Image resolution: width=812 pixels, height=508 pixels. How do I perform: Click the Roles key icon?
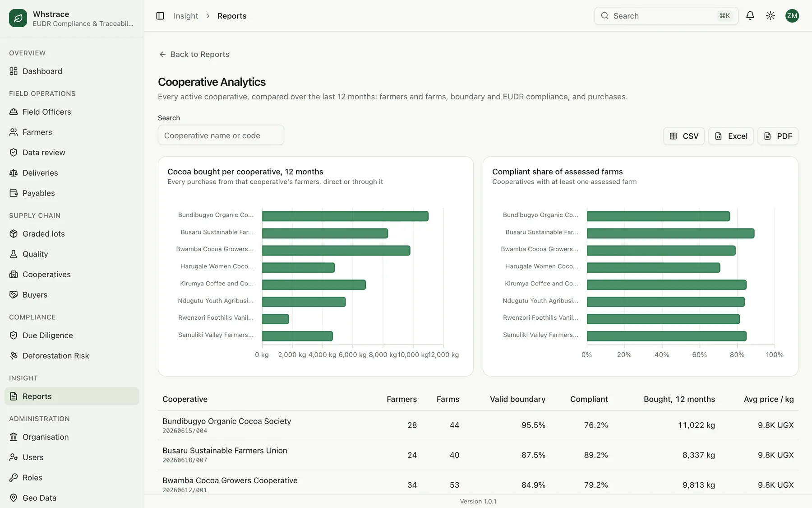click(14, 478)
